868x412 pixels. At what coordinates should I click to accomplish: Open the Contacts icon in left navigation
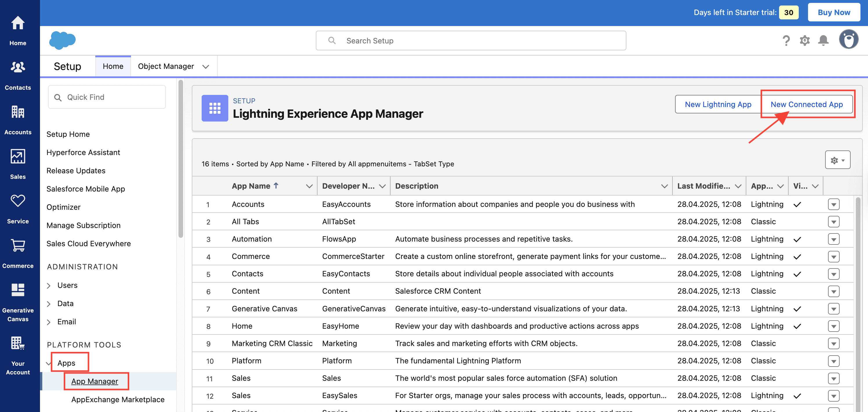pyautogui.click(x=17, y=67)
